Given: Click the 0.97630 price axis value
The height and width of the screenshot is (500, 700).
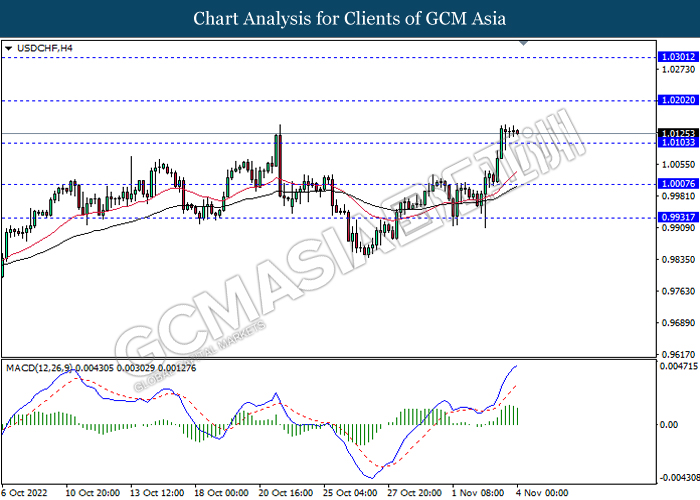Looking at the screenshot, I should 678,291.
